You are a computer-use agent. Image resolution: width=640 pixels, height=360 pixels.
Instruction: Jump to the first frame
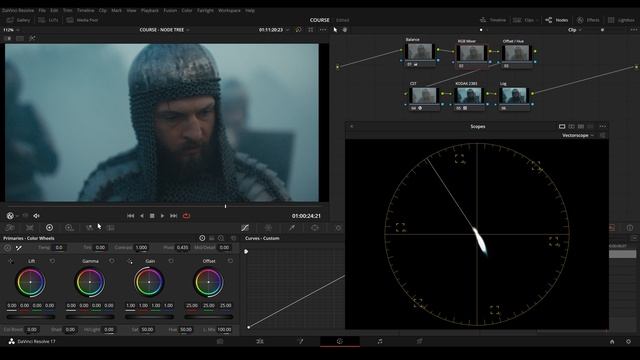[x=131, y=216]
